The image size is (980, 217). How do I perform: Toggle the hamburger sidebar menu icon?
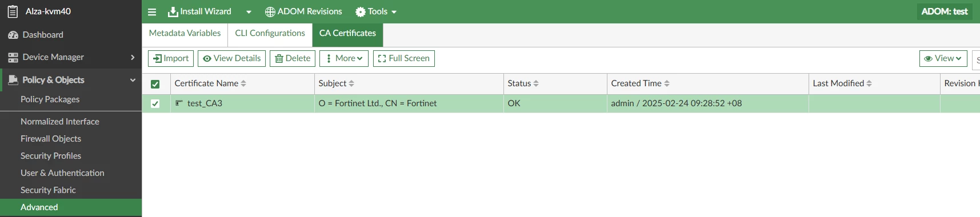pyautogui.click(x=152, y=12)
